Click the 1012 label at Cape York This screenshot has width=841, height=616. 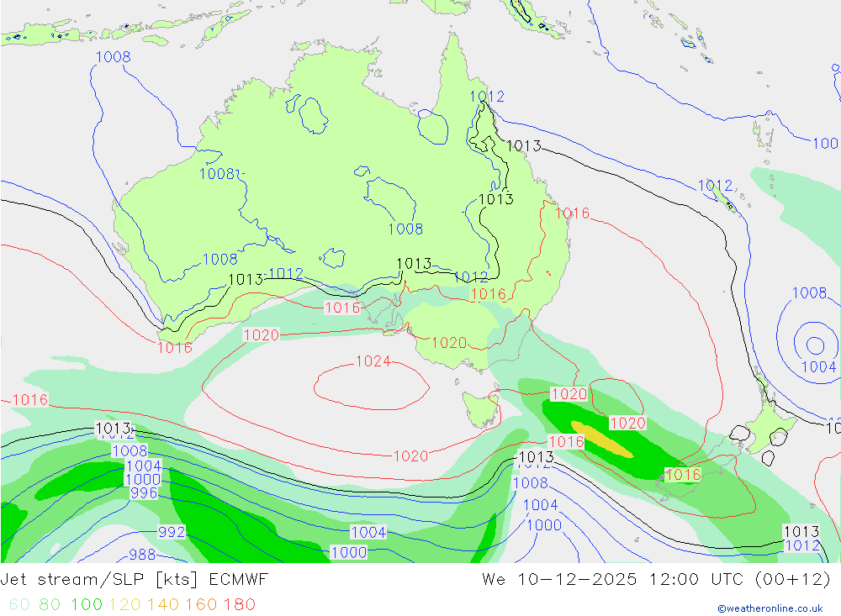tap(487, 97)
